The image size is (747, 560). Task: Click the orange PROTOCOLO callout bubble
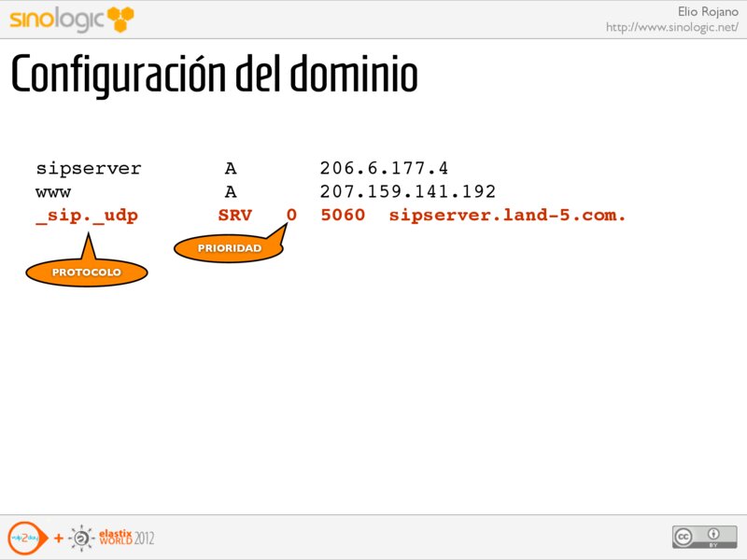click(86, 272)
